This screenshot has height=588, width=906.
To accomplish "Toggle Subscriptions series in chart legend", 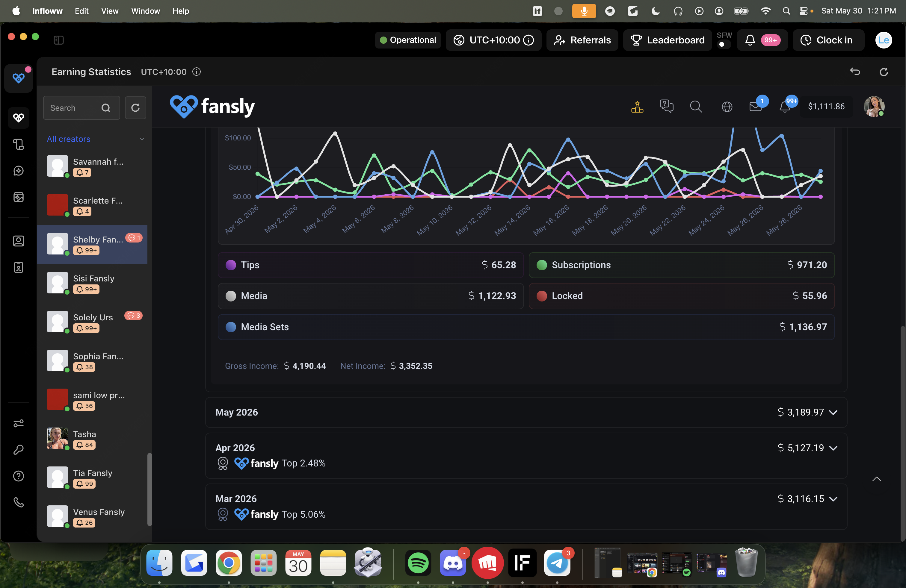I will click(x=681, y=265).
